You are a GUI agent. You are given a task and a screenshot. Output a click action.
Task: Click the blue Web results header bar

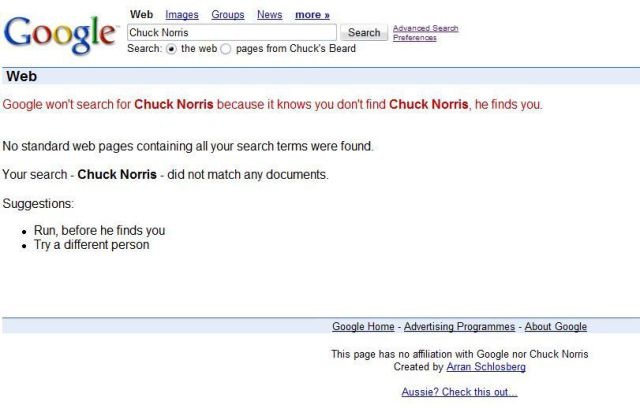[320, 76]
